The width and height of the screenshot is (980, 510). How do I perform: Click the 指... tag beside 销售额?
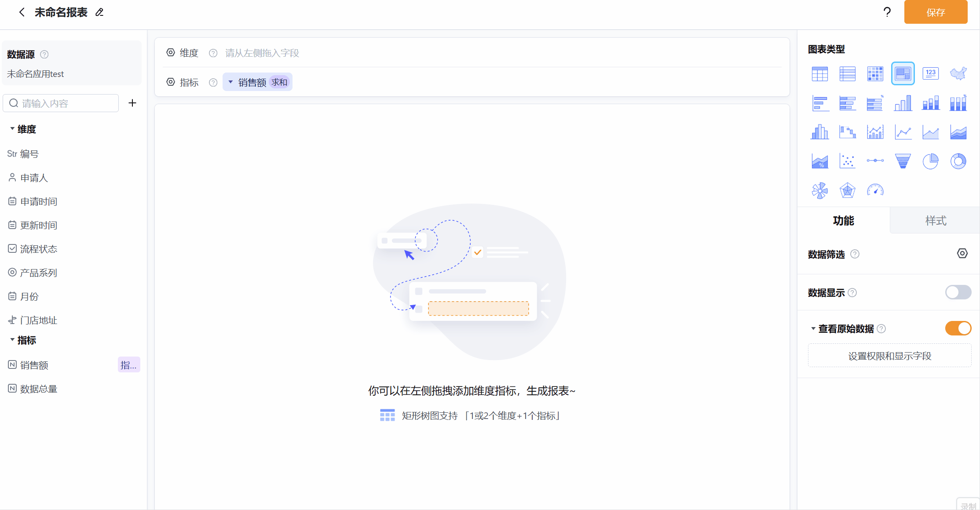click(x=129, y=365)
